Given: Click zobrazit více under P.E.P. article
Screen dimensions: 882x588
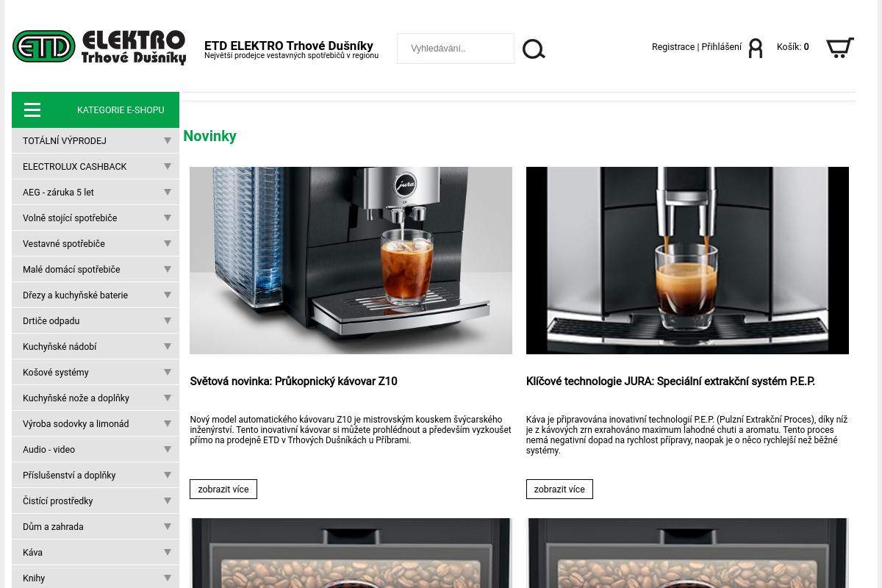Looking at the screenshot, I should [x=559, y=490].
